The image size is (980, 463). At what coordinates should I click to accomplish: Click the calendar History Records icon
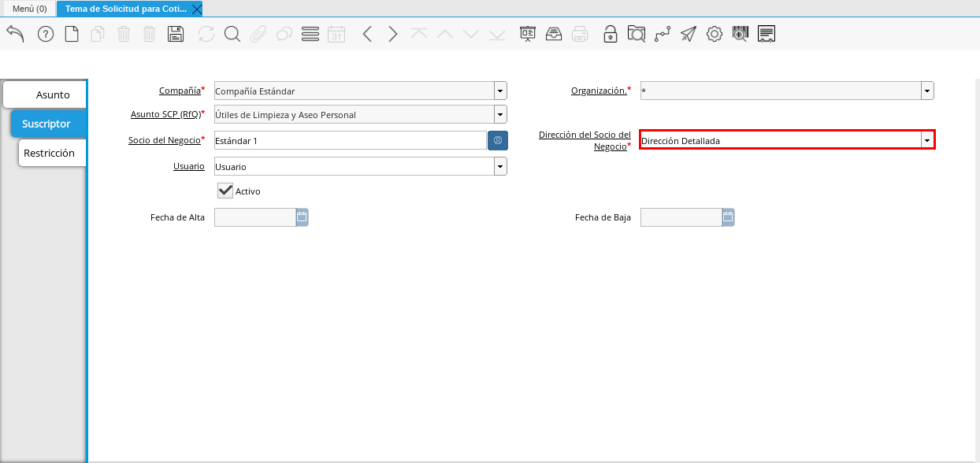click(x=336, y=34)
